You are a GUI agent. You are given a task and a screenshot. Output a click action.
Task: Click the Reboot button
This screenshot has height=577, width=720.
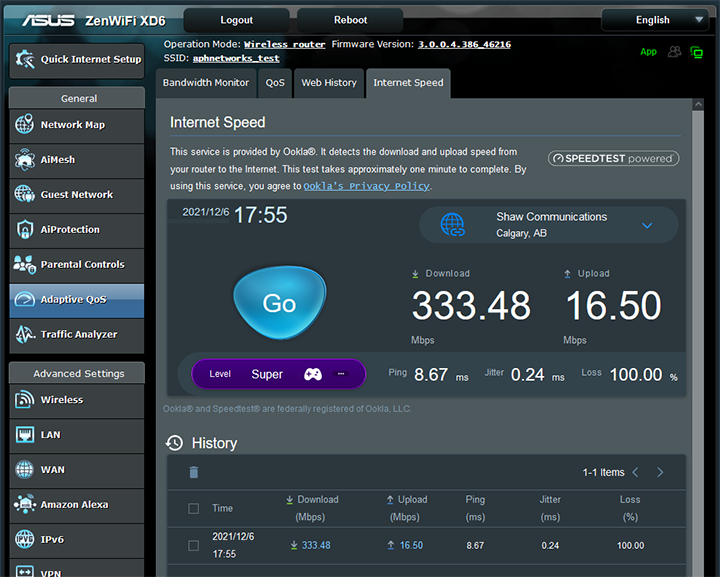tap(350, 20)
